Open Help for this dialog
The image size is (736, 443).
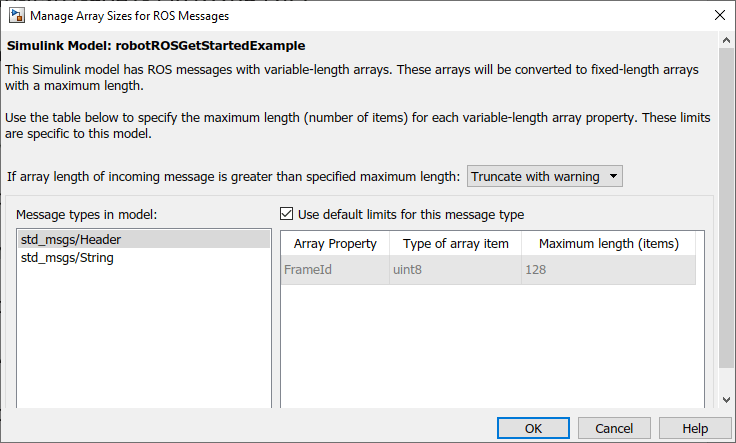click(695, 428)
